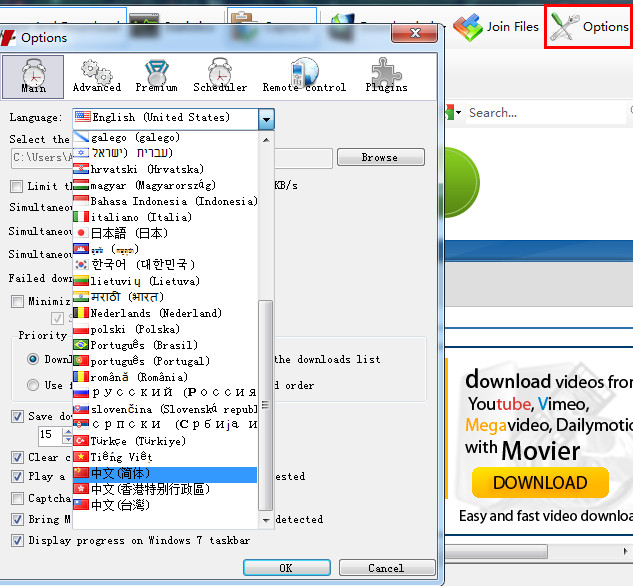Open the Remote control tab
Screen dimensions: 633x586
(x=304, y=77)
